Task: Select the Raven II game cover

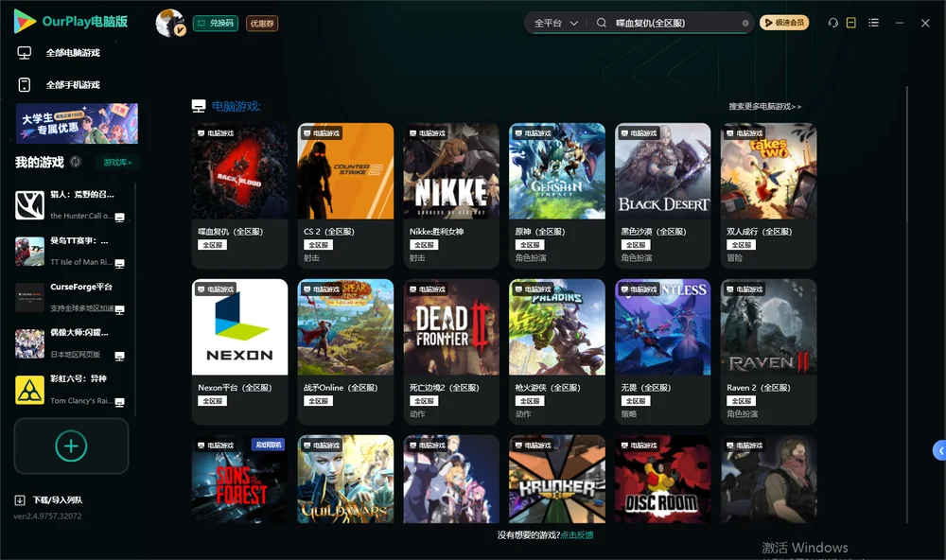Action: (x=768, y=327)
